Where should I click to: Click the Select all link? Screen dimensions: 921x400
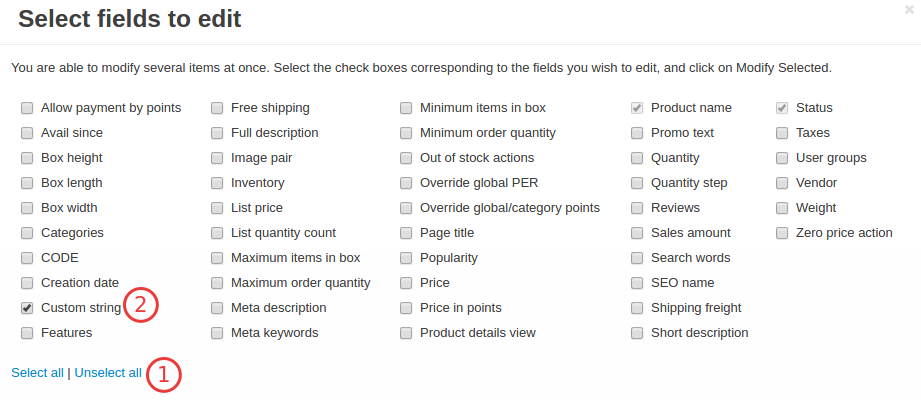click(x=38, y=373)
